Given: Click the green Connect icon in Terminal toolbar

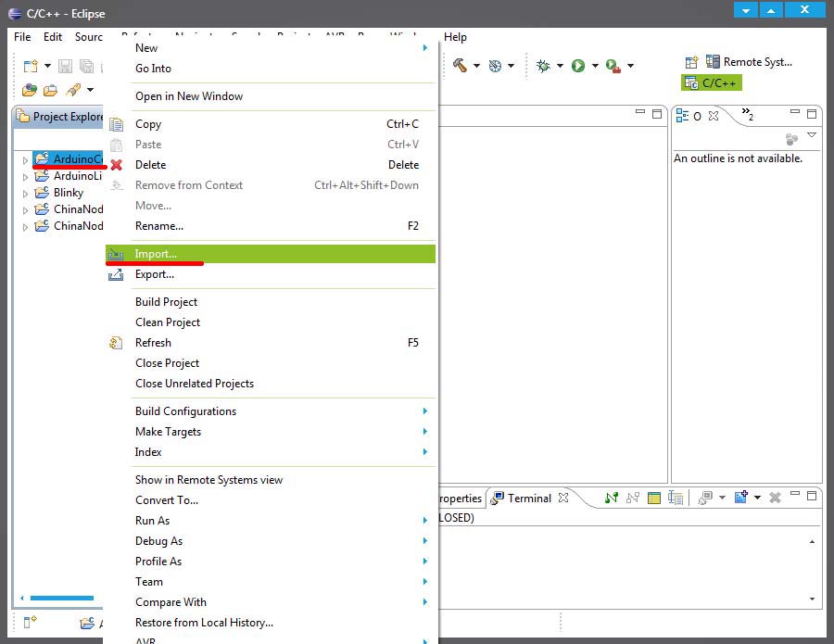Looking at the screenshot, I should pyautogui.click(x=612, y=498).
